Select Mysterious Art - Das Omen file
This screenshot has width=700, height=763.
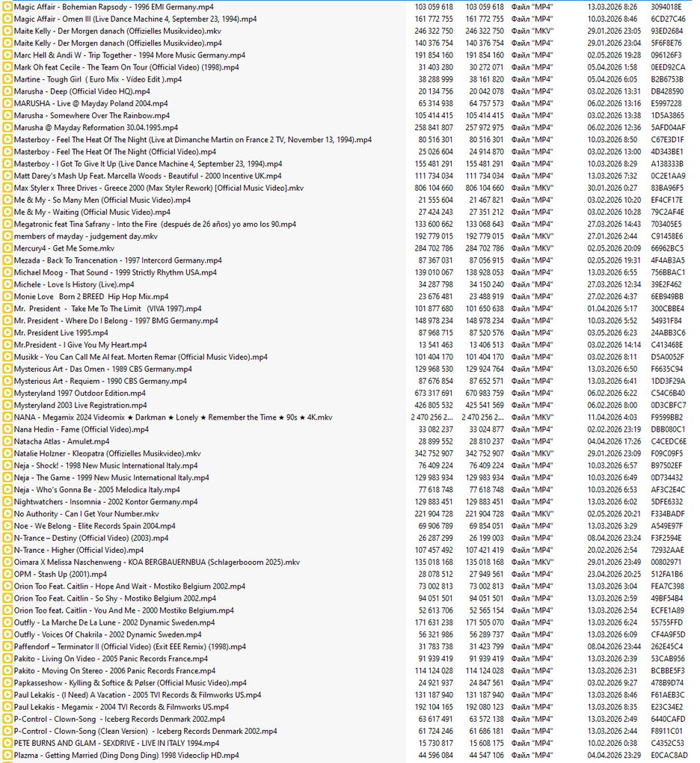(102, 369)
